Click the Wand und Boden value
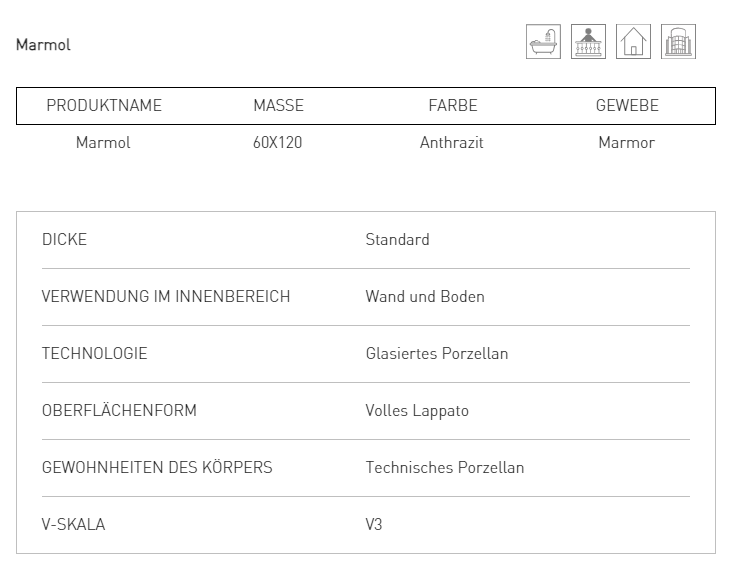 pyautogui.click(x=425, y=296)
